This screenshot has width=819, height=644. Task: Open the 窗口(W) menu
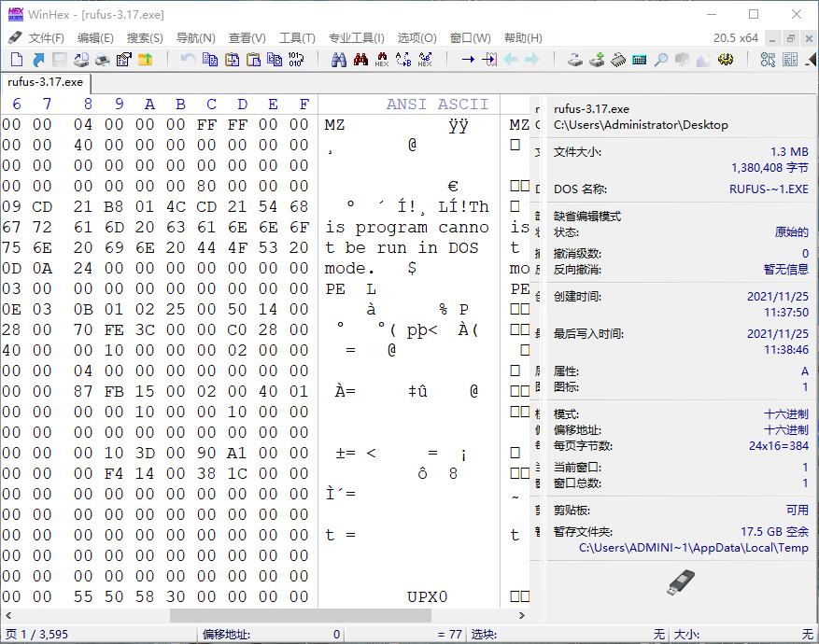[470, 38]
